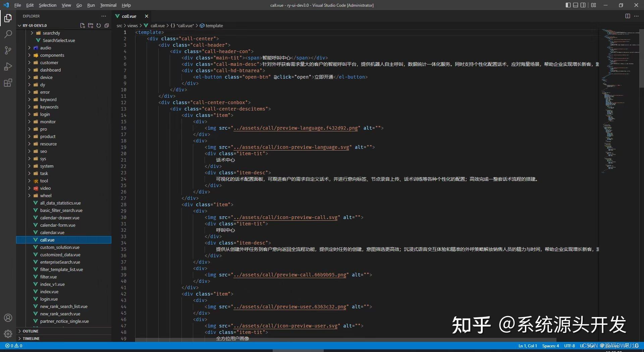Screen dimensions: 644x352
Task: Click the code minimap overview
Action: [620, 101]
